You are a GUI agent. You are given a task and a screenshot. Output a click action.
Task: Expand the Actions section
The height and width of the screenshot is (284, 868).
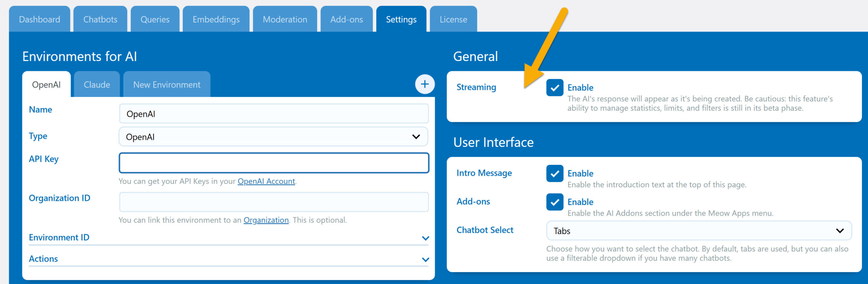(x=229, y=259)
